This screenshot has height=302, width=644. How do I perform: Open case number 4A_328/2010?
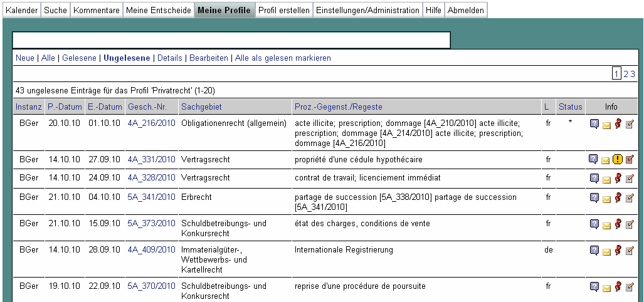(x=151, y=178)
